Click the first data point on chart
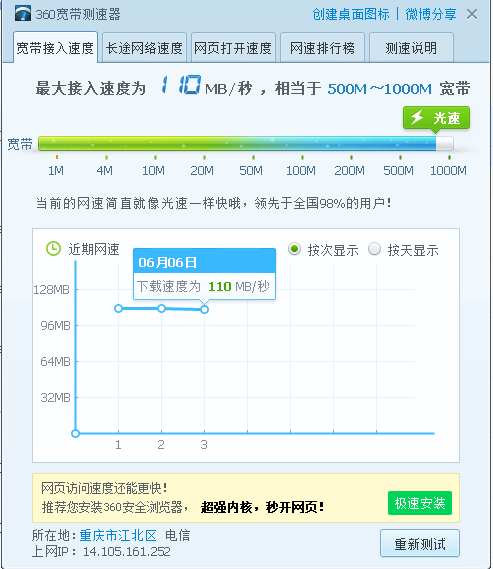Screen dimensions: 493x569 click(118, 308)
